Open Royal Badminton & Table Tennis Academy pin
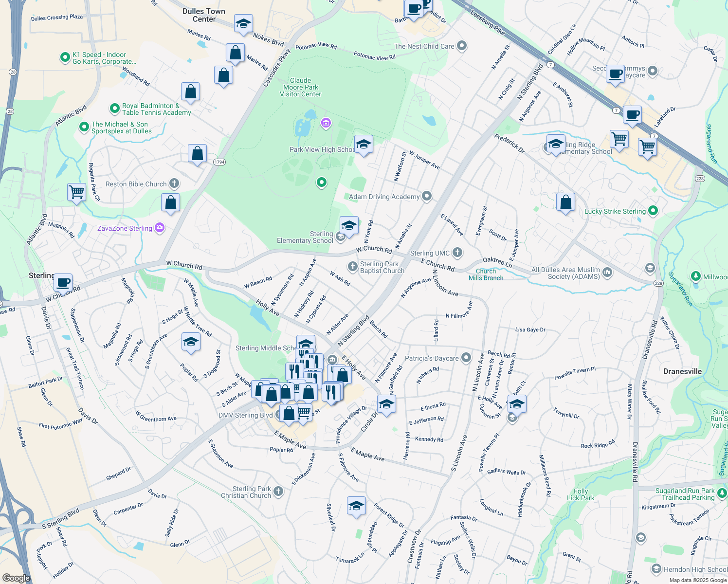Viewport: 728px width, 584px height. (114, 109)
